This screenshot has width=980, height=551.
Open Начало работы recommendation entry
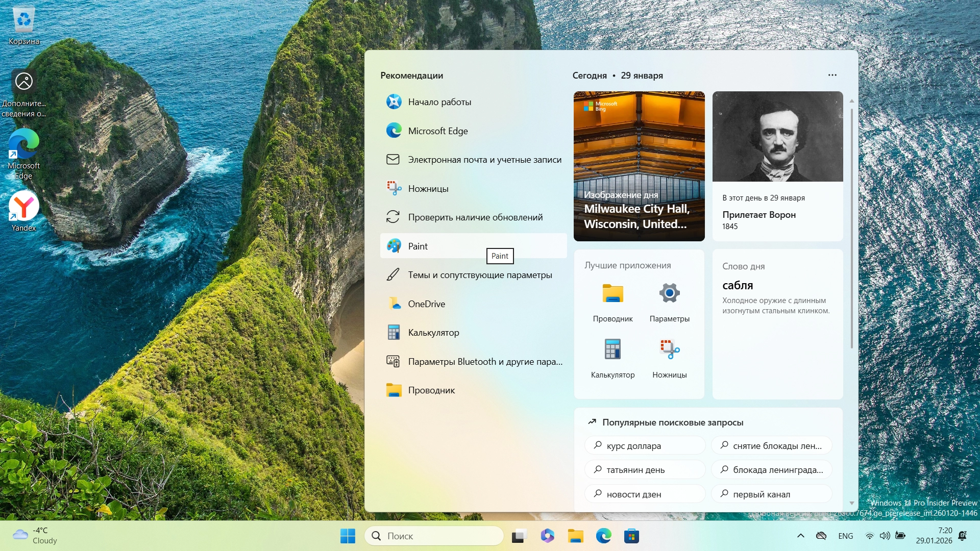[439, 102]
